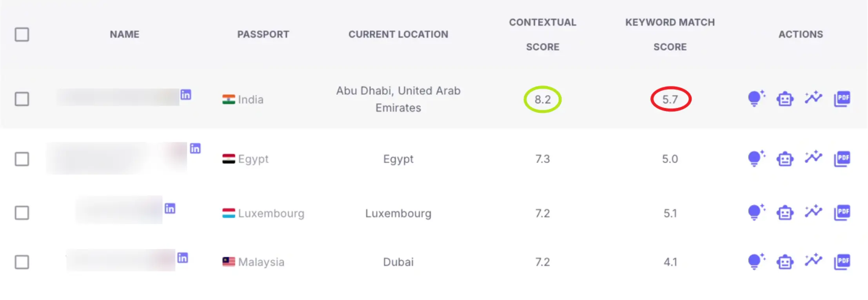Open PDF report for the Egypt candidate
Image resolution: width=868 pixels, height=300 pixels.
tap(842, 159)
